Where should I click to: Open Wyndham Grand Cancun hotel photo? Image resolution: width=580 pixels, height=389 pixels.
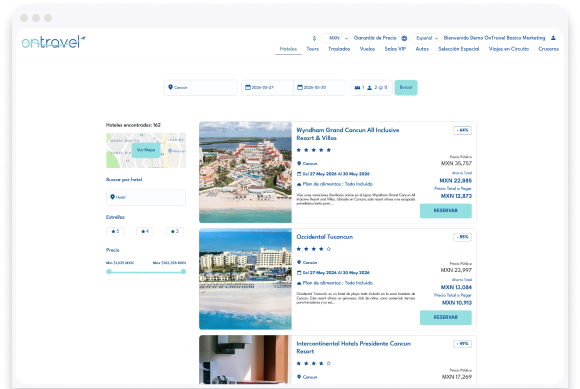(245, 172)
